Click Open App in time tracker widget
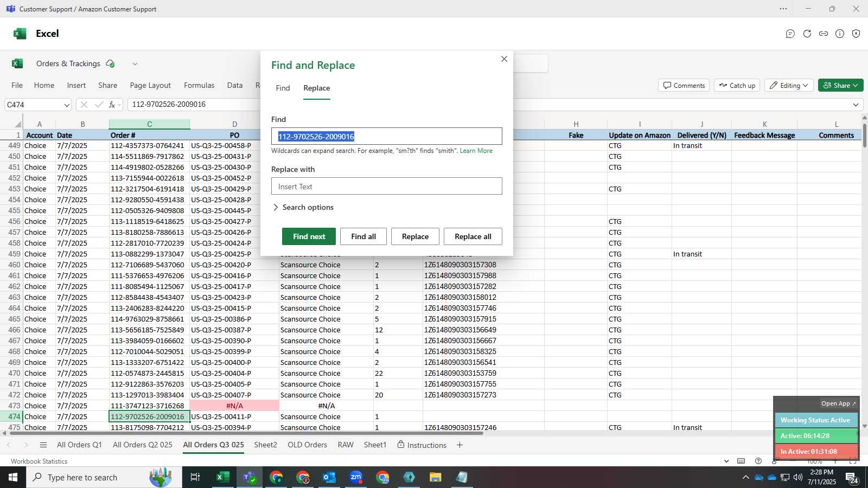The height and width of the screenshot is (488, 868). (838, 403)
